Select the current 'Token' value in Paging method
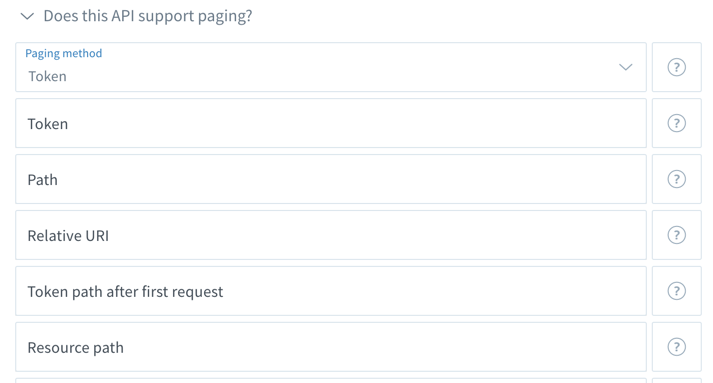Screen dimensions: 713x383 point(47,76)
